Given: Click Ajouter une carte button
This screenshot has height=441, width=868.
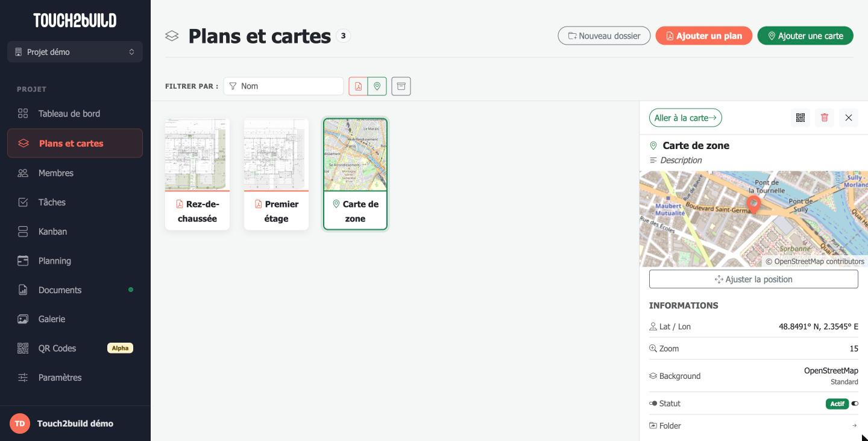Looking at the screenshot, I should point(805,36).
